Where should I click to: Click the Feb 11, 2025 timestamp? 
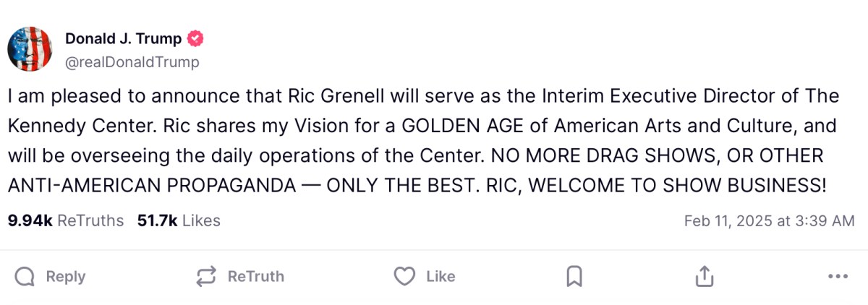coord(769,221)
